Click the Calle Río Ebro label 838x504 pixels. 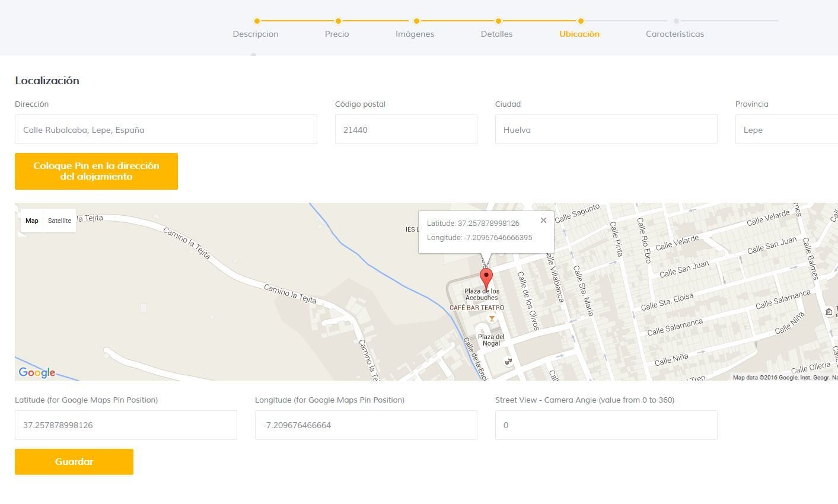[x=644, y=240]
